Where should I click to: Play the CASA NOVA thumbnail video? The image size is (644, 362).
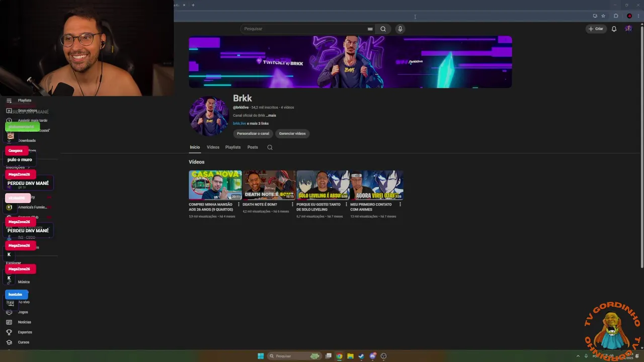pyautogui.click(x=215, y=185)
